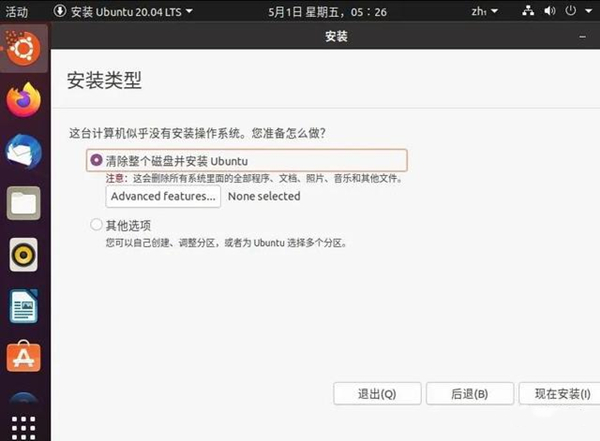The height and width of the screenshot is (441, 600).
Task: Open the Files manager in the dock
Action: 24,203
